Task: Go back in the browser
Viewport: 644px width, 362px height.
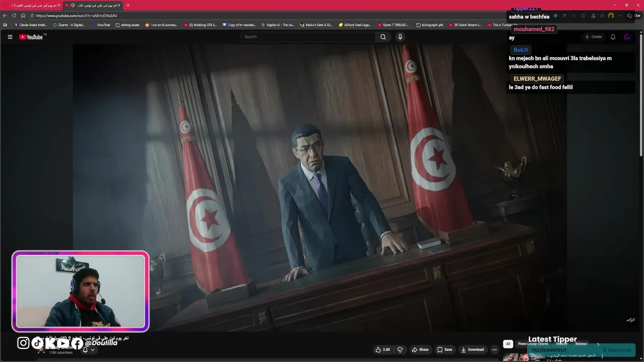Action: [x=5, y=16]
